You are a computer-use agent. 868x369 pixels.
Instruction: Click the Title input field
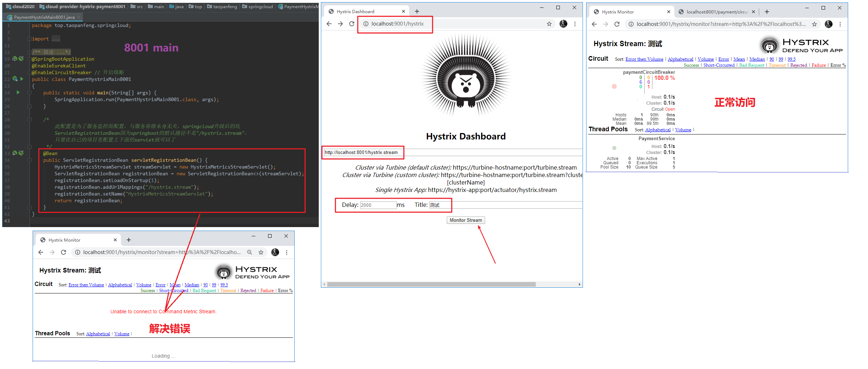(x=506, y=205)
